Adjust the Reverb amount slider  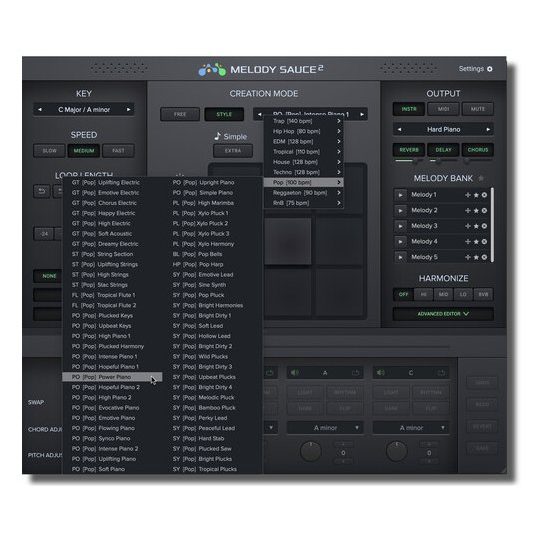[x=409, y=160]
